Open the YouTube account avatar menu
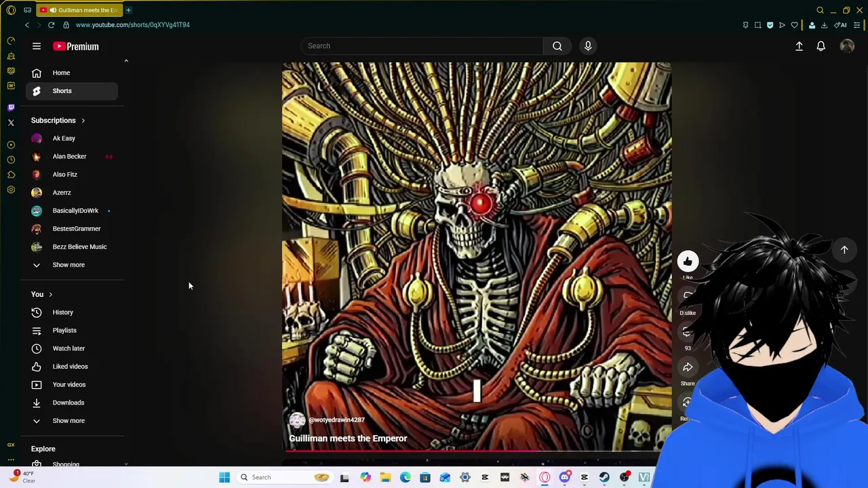Image resolution: width=868 pixels, height=488 pixels. 847,46
